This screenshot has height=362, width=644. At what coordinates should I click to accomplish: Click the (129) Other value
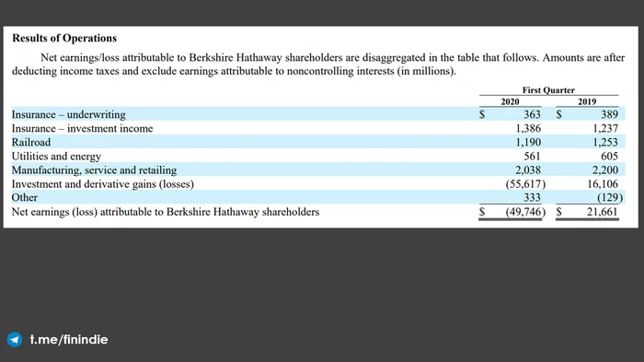610,197
